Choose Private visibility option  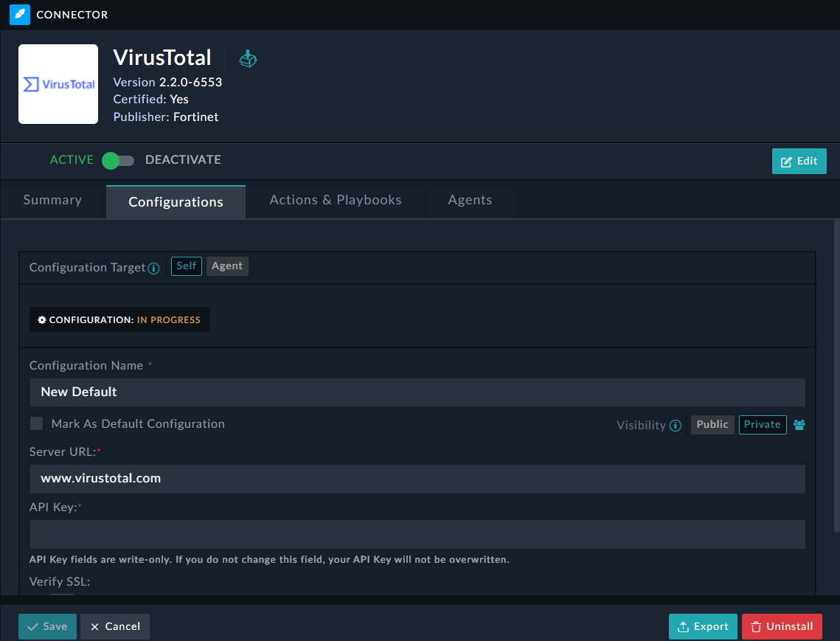click(763, 424)
